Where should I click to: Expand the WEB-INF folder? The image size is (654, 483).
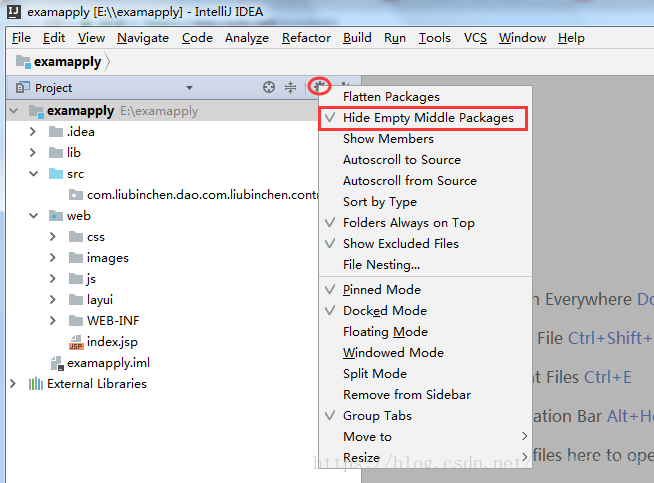53,321
